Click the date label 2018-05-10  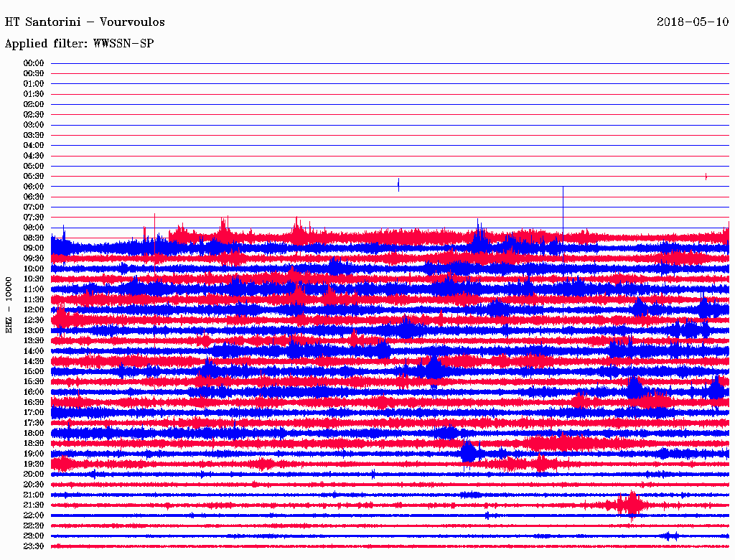tap(693, 22)
